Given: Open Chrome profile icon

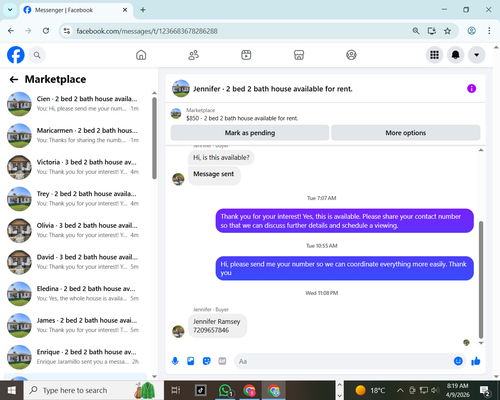Looking at the screenshot, I should point(471,31).
